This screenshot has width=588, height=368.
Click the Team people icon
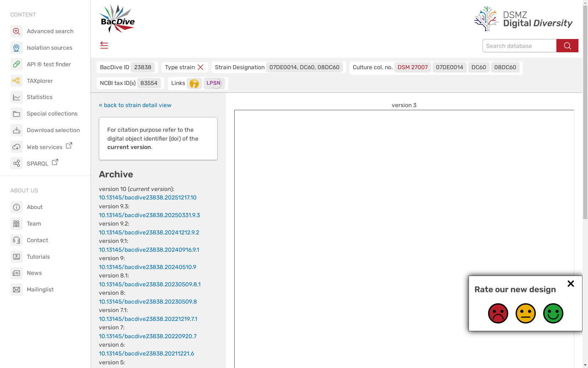[x=17, y=224]
